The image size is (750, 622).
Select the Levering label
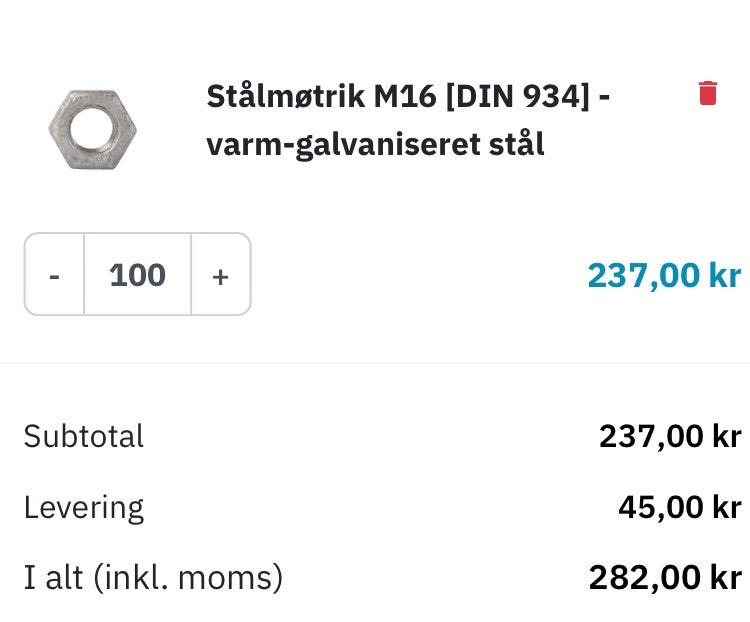tap(84, 507)
